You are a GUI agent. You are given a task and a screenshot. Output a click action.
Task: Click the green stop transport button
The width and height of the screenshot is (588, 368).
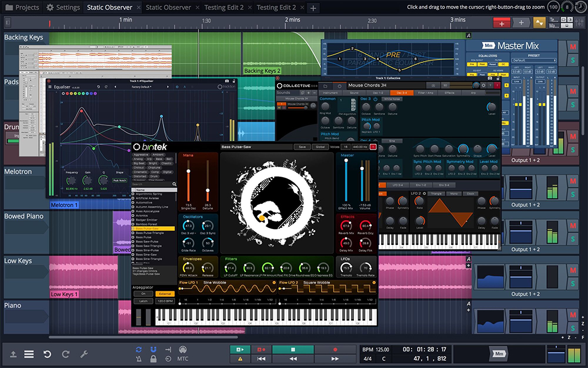[293, 349]
